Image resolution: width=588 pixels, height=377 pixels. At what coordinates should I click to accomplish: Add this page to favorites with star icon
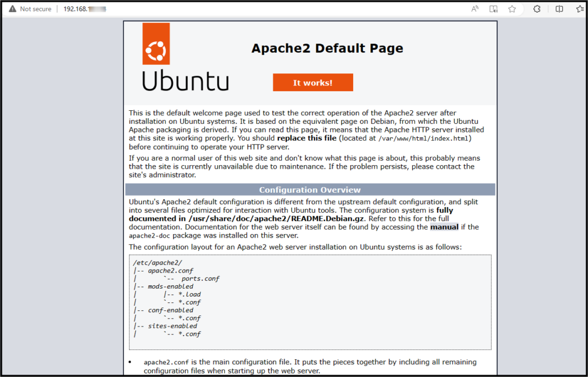coord(512,9)
